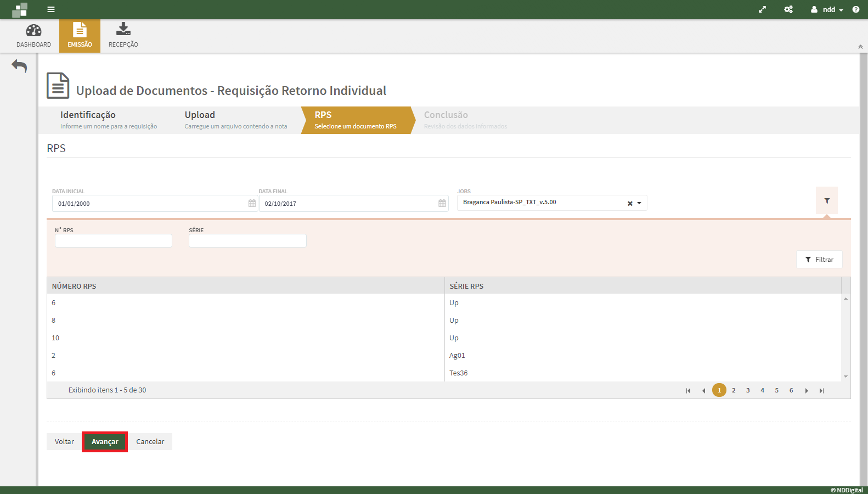The width and height of the screenshot is (868, 494).
Task: Sort by the Série RPS column header
Action: click(643, 286)
